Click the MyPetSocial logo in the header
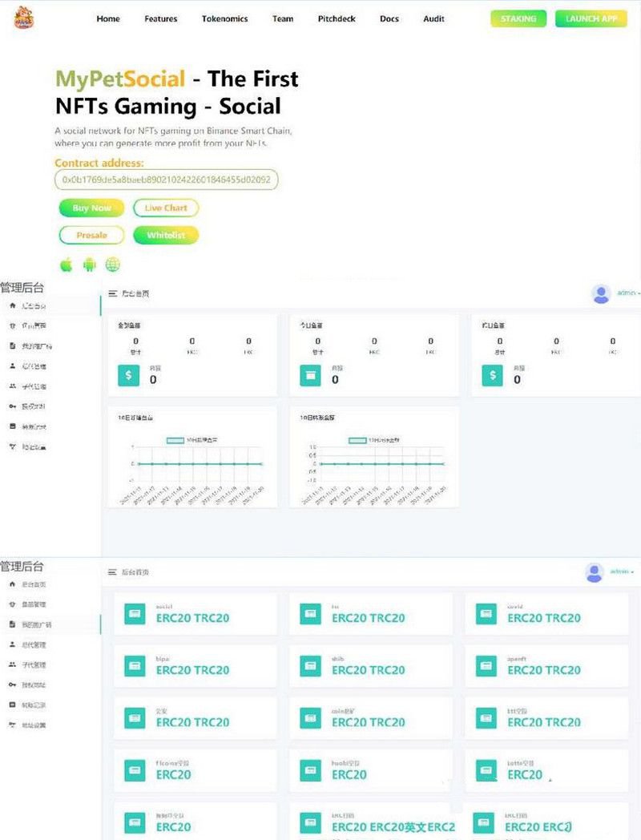This screenshot has height=840, width=641. [24, 18]
